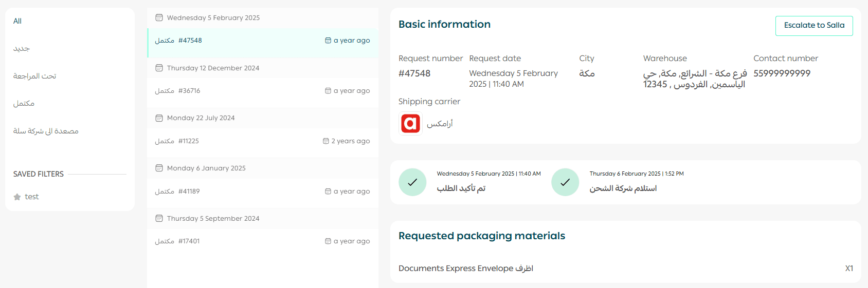Viewport: 868px width, 288px height.
Task: Select the All filter
Action: coord(17,21)
